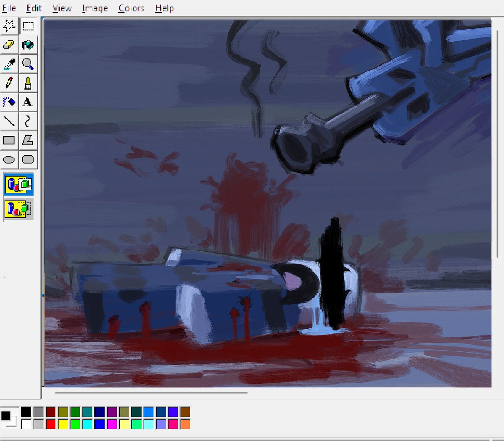Activate the Magnifier tool
This screenshot has height=441, width=504.
28,64
